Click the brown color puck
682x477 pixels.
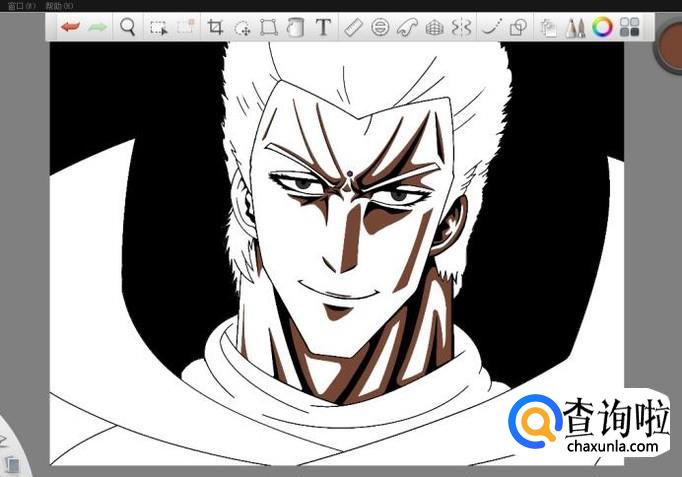(x=670, y=46)
